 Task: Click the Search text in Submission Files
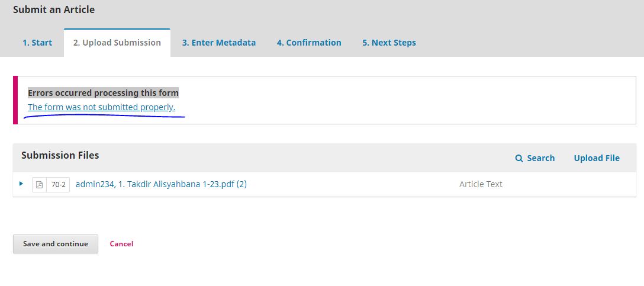point(541,158)
